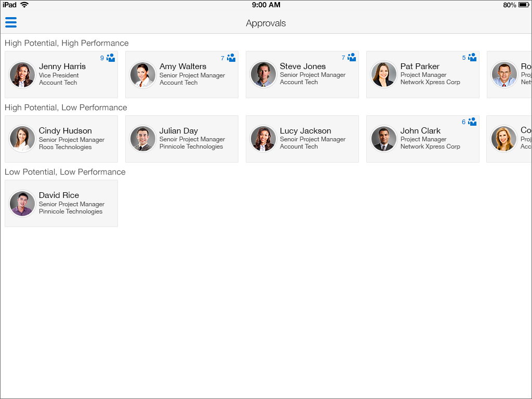
Task: Click Steve Jones's Senior Project Manager title
Action: coord(312,75)
